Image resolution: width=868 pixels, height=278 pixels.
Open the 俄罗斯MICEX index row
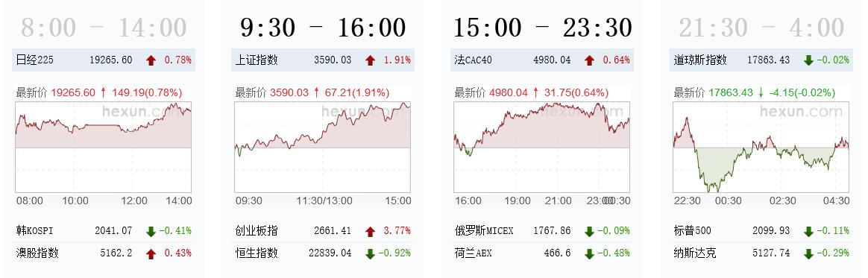[x=542, y=231]
